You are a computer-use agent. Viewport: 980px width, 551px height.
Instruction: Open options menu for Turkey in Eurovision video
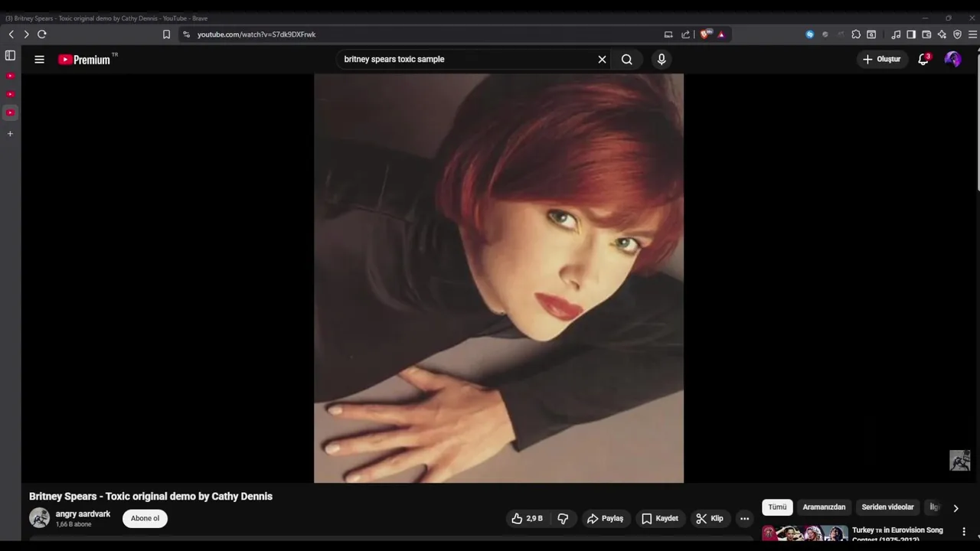pyautogui.click(x=964, y=532)
